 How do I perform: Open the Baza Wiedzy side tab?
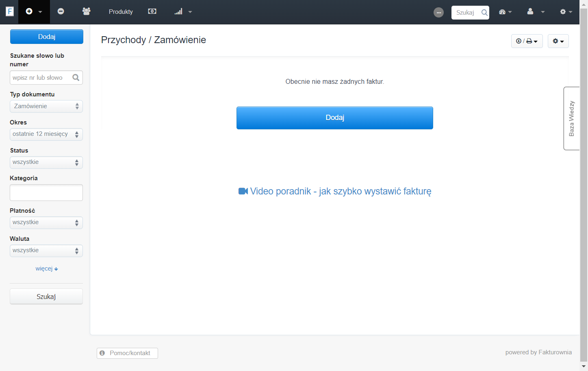click(571, 118)
